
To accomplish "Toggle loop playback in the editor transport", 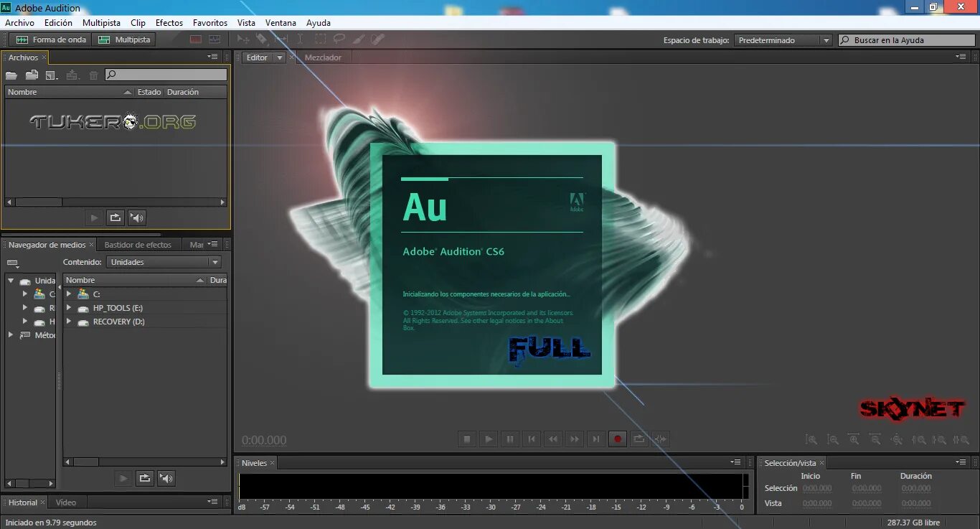I will pos(639,439).
